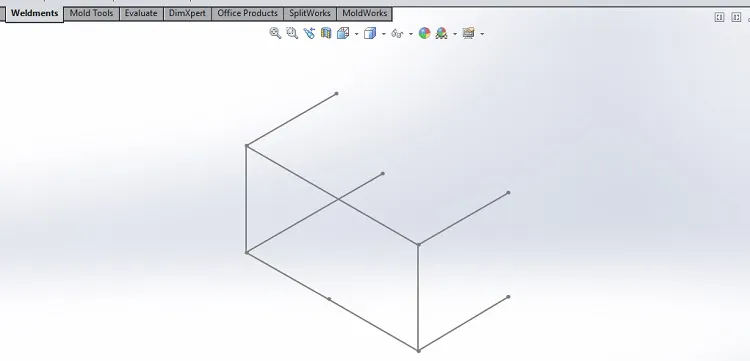
Task: Open the View Settings dropdown arrow
Action: [x=482, y=34]
